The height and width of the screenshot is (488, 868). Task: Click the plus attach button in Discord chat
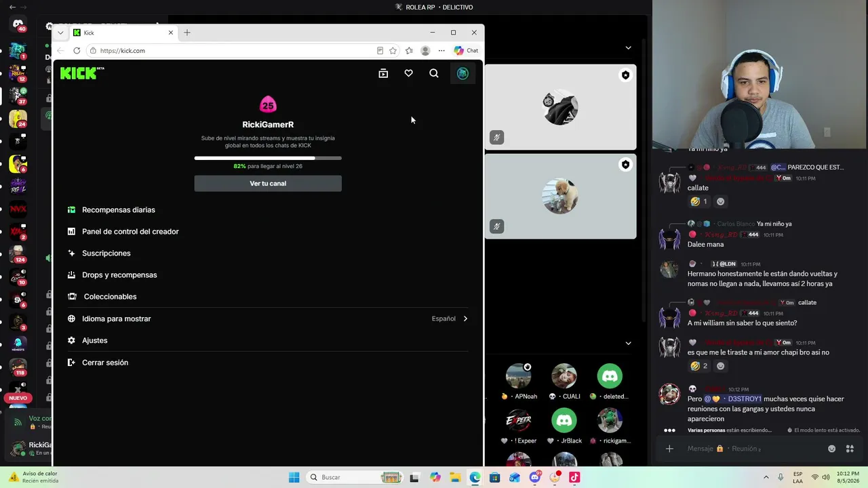[669, 449]
